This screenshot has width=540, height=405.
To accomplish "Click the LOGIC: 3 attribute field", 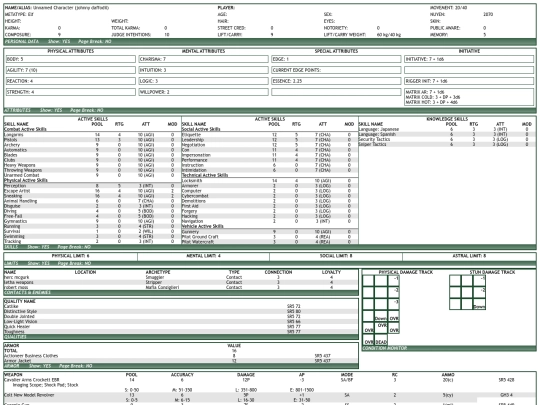I will pyautogui.click(x=204, y=81).
